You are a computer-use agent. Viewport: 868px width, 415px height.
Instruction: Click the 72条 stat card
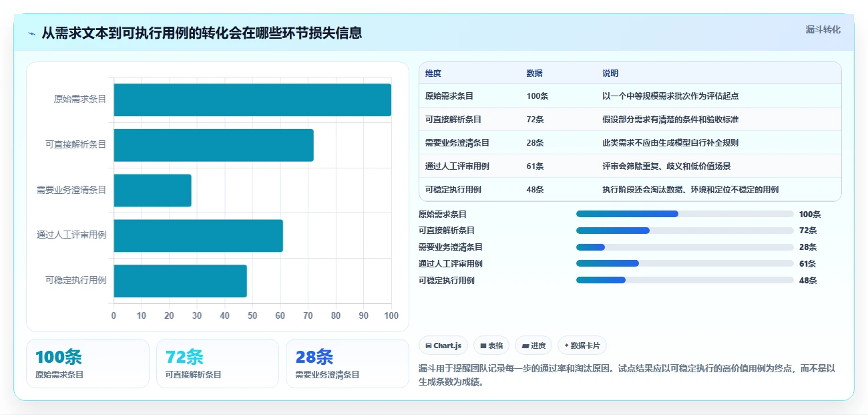click(x=217, y=364)
